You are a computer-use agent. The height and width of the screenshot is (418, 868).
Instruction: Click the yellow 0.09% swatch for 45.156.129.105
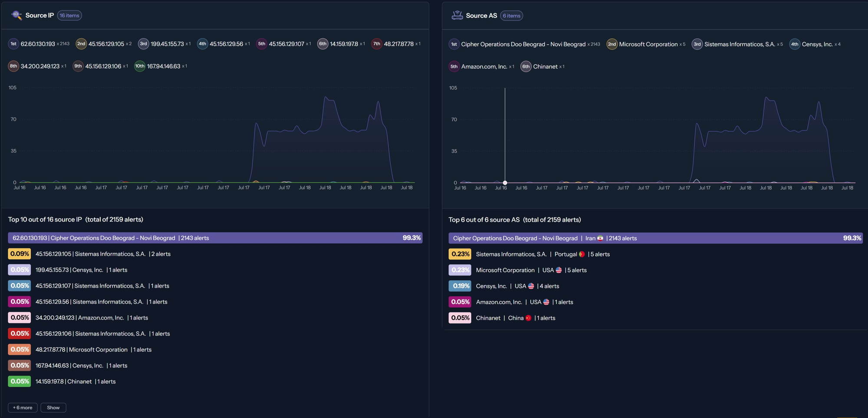(x=20, y=254)
